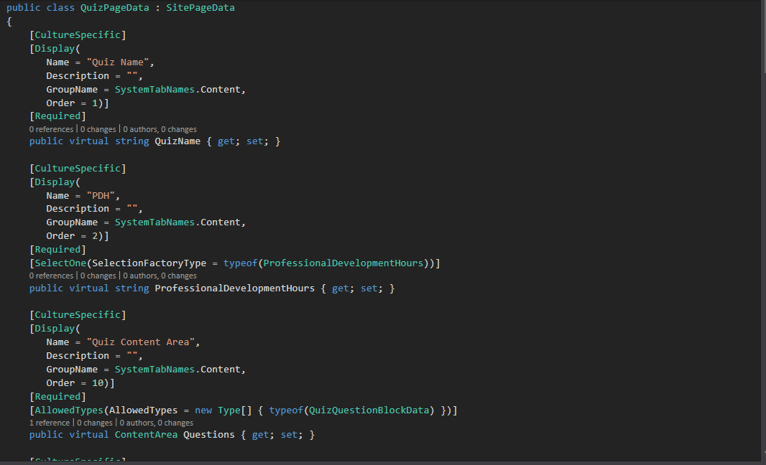Click 'string' keyword in QuizName declaration
766x465 pixels.
132,141
